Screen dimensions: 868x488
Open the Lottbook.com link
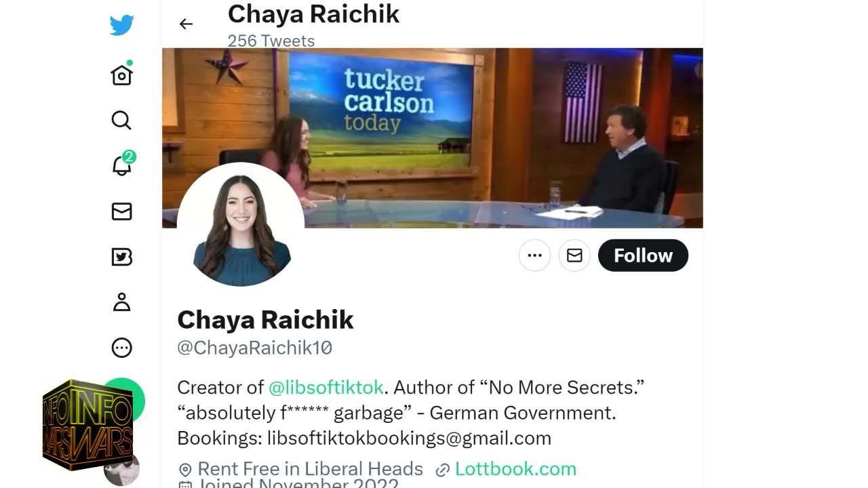[x=515, y=468]
